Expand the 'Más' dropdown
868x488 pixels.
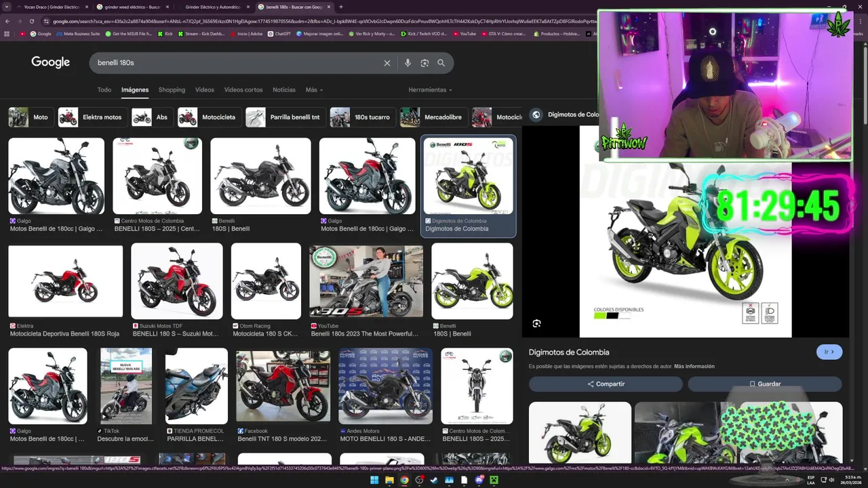[x=314, y=89]
